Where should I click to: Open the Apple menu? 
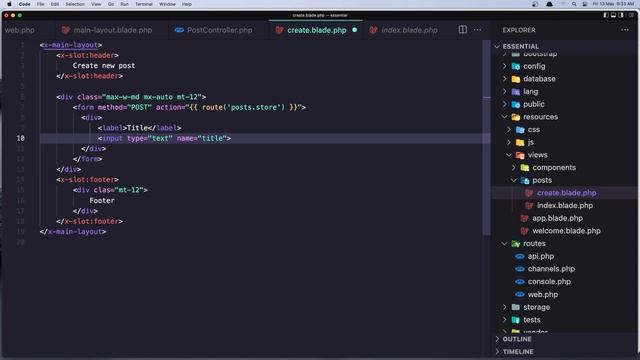pyautogui.click(x=9, y=4)
